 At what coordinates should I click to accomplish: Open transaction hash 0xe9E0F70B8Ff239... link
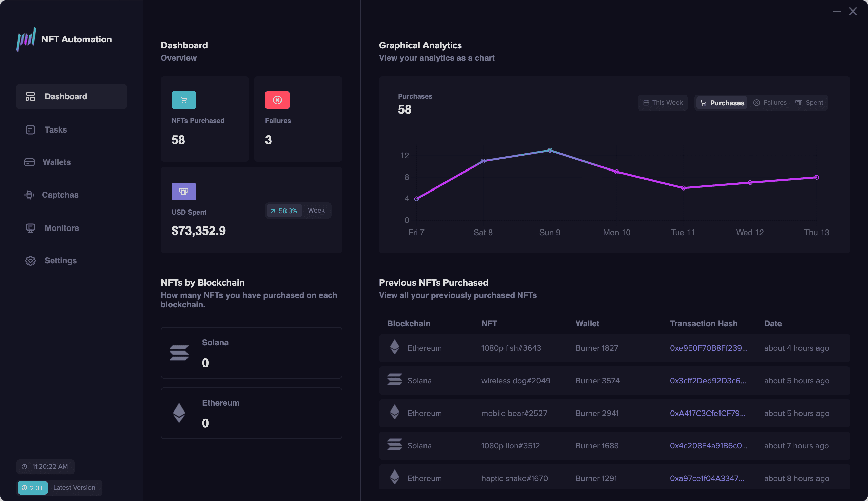click(708, 348)
